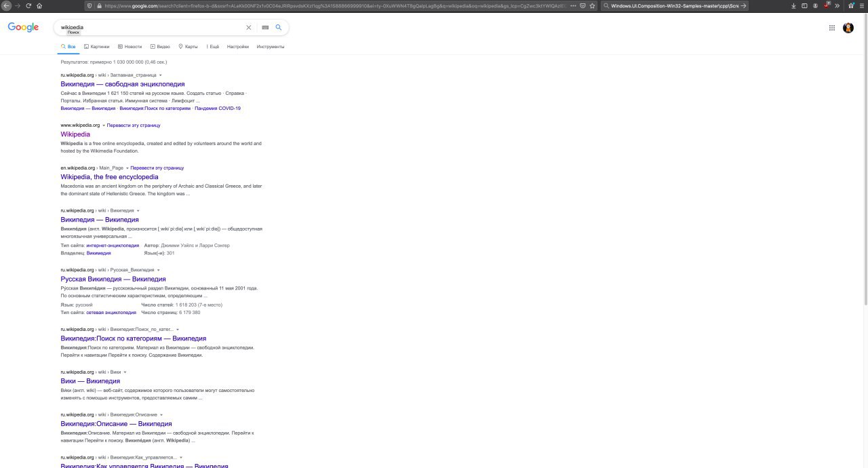
Task: Expand dropdown arrow beside Википедия:Как_управляется... breadcrumb
Action: pos(181,458)
